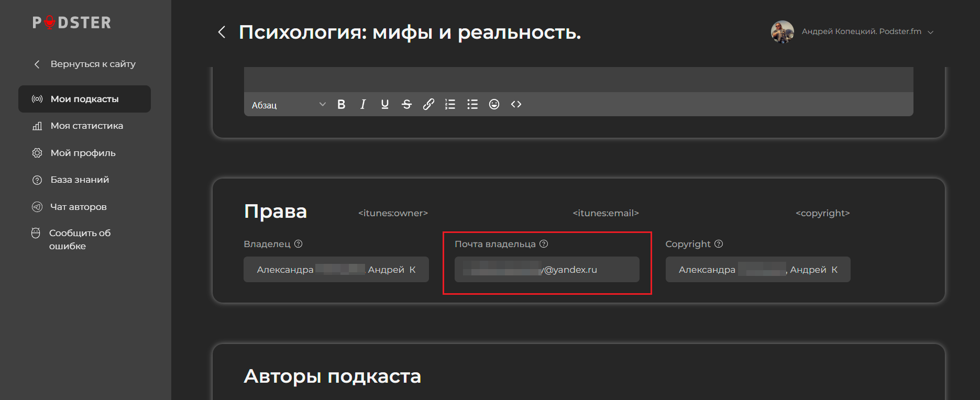980x400 pixels.
Task: Click the title Психология: мифы и реальность.
Action: tap(410, 32)
